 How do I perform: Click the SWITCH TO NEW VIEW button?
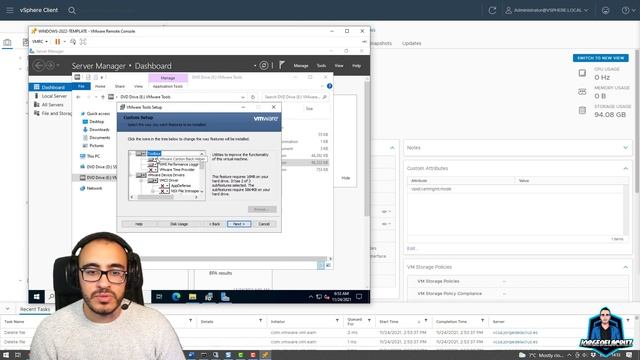(600, 58)
